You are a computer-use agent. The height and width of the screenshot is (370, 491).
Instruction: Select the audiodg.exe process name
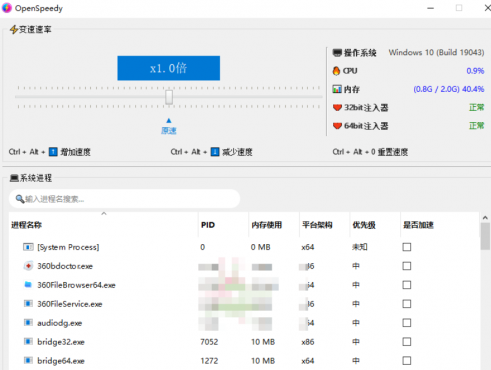pos(60,323)
